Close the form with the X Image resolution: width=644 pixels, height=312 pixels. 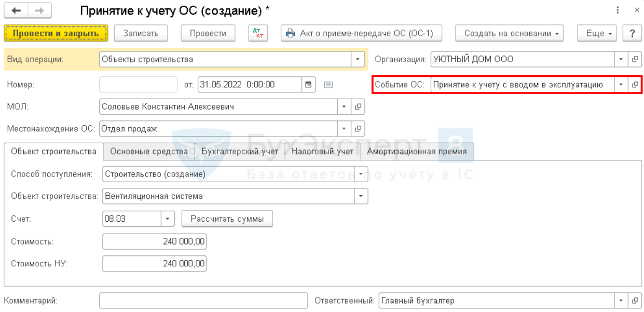637,10
